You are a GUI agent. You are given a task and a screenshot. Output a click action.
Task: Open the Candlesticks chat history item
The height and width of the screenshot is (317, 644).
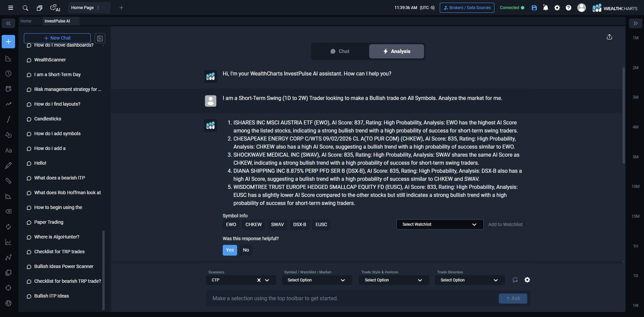tap(48, 119)
